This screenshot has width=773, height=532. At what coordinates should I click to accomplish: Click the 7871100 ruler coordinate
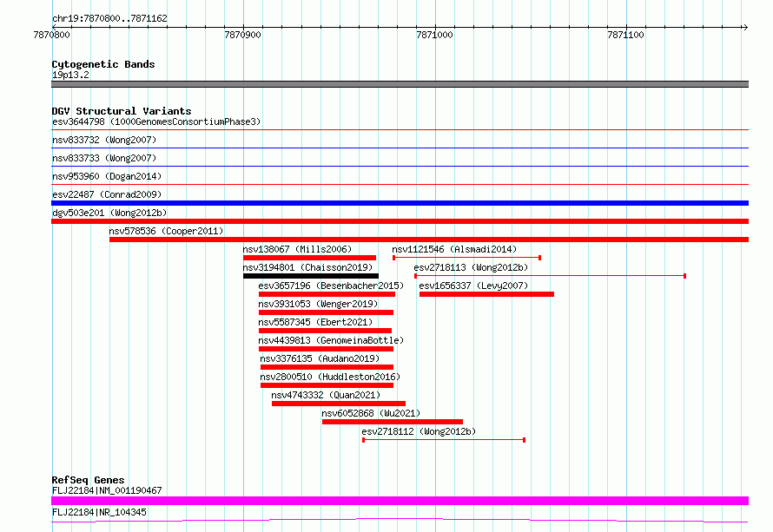625,35
